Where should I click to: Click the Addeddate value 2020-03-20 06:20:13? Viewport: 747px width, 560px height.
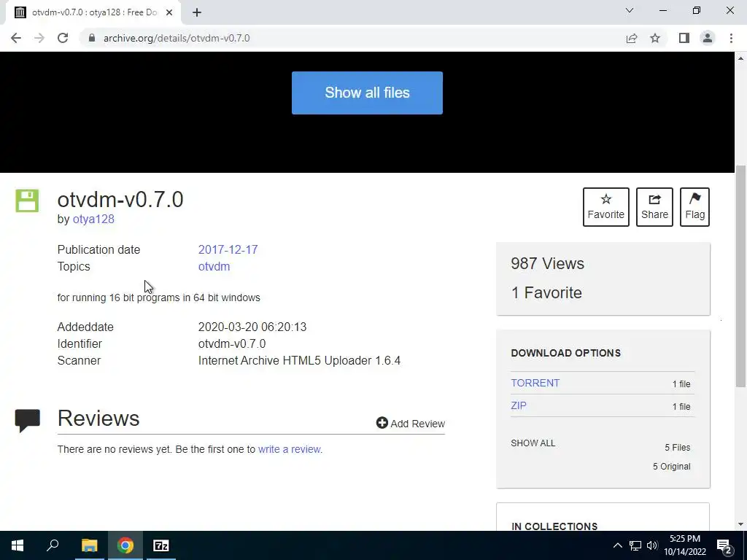coord(252,327)
